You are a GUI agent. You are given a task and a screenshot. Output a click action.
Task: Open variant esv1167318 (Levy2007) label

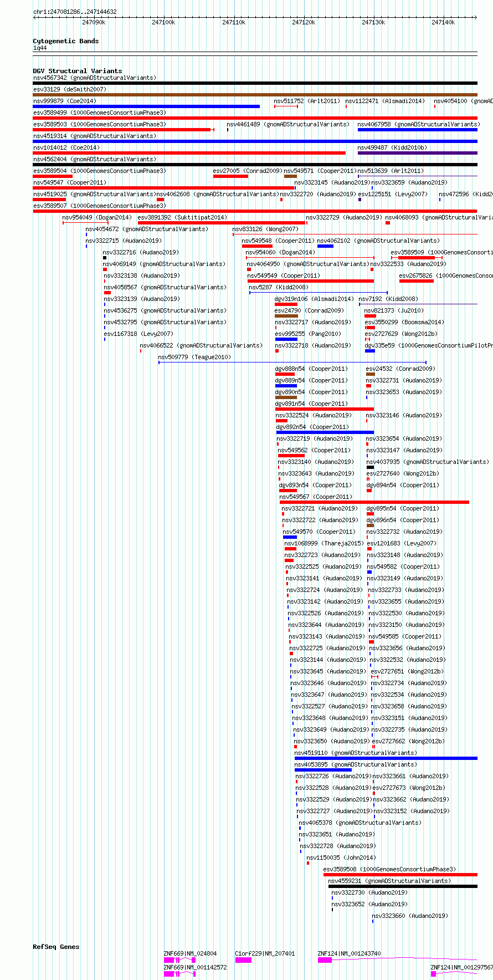[x=138, y=334]
